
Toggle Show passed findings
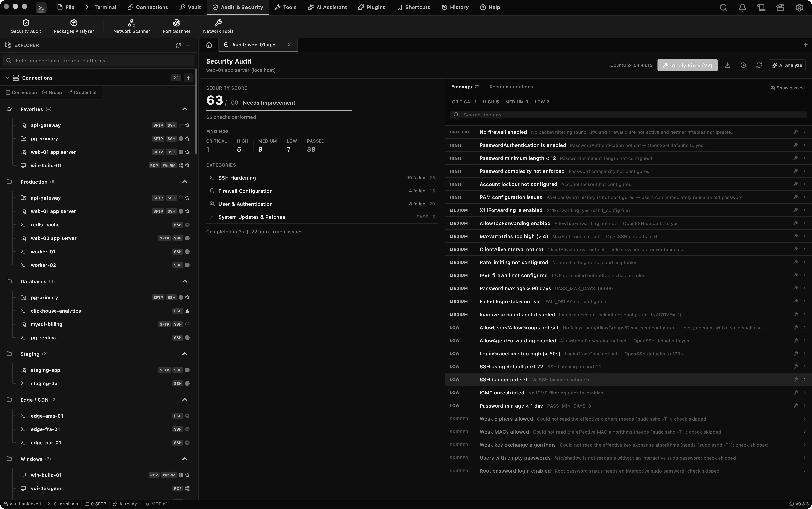pos(788,88)
